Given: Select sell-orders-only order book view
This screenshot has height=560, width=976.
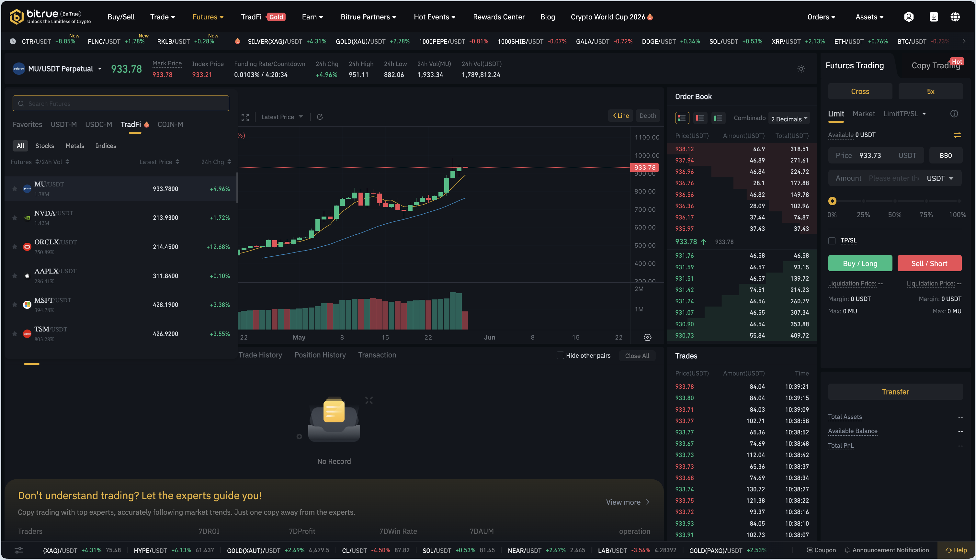Looking at the screenshot, I should [x=700, y=118].
